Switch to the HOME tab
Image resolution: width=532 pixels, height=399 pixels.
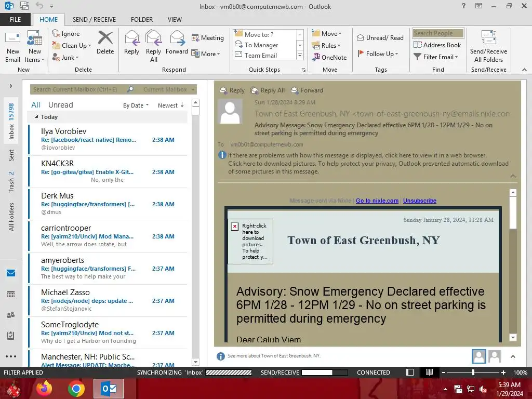(48, 19)
